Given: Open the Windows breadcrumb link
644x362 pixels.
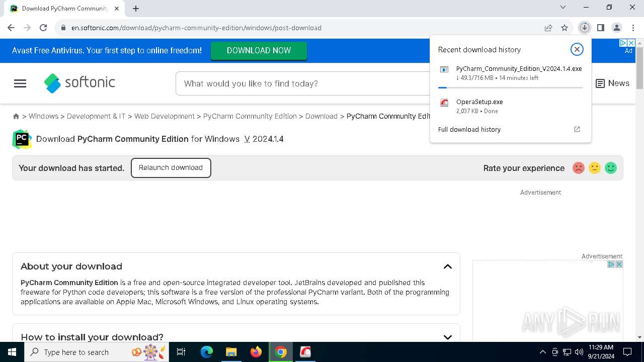Looking at the screenshot, I should pyautogui.click(x=43, y=116).
